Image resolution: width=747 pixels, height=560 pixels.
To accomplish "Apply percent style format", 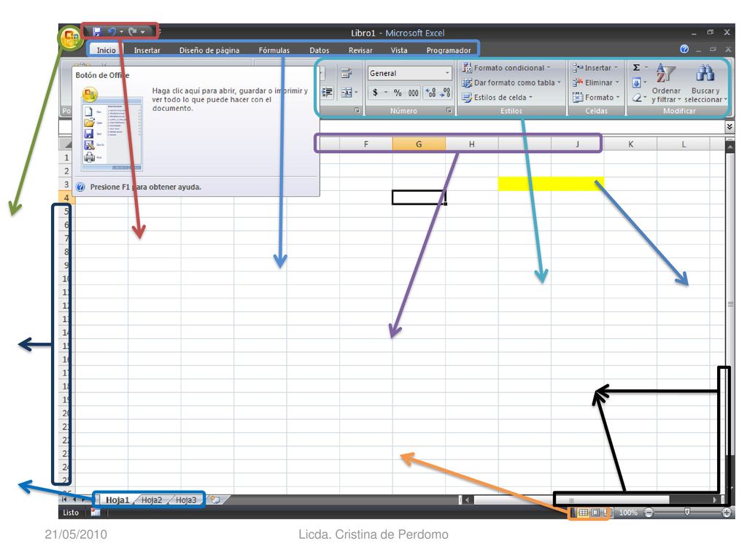I will 398,93.
